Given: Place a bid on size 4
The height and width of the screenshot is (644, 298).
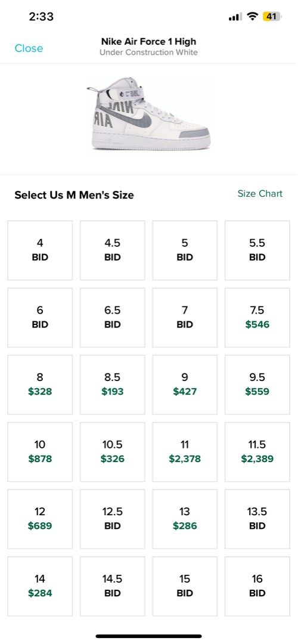Looking at the screenshot, I should click(x=40, y=250).
